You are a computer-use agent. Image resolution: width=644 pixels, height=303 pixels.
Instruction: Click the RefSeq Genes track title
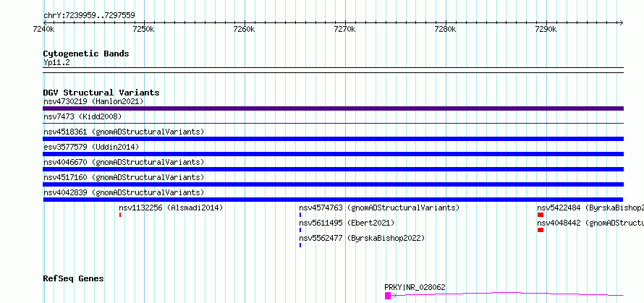point(74,278)
